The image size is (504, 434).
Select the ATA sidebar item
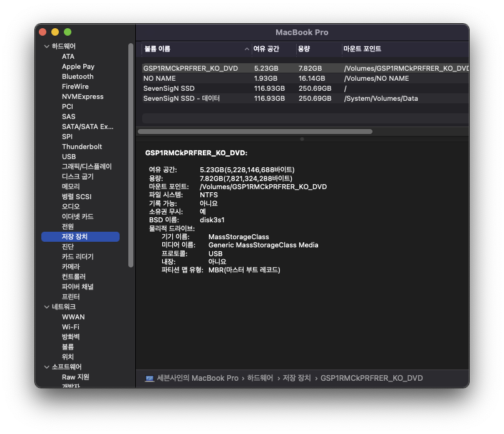point(68,56)
